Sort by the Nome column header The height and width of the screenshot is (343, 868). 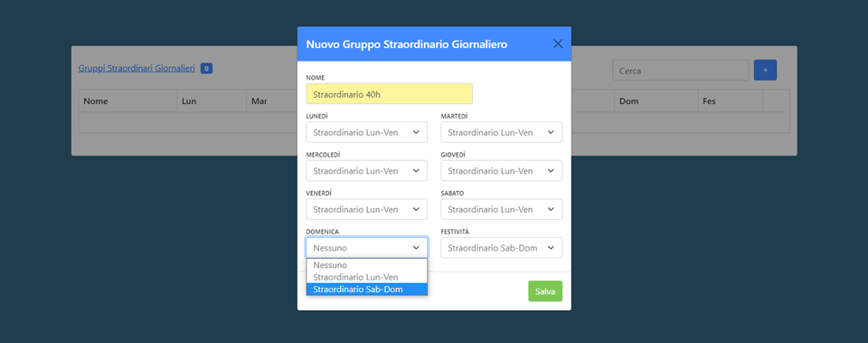point(96,101)
